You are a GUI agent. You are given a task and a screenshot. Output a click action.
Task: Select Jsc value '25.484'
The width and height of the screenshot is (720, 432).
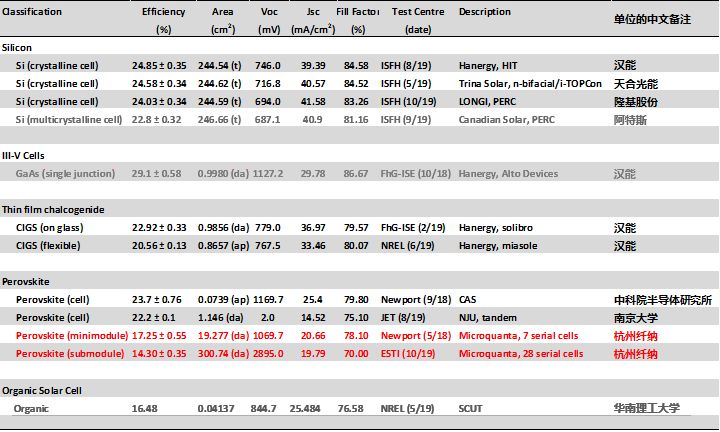tap(305, 409)
